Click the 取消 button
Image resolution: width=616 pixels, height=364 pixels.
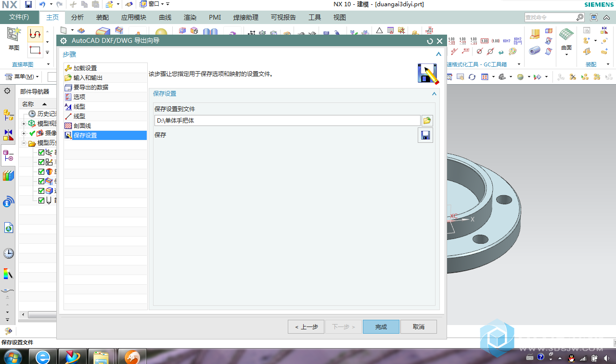pyautogui.click(x=419, y=327)
